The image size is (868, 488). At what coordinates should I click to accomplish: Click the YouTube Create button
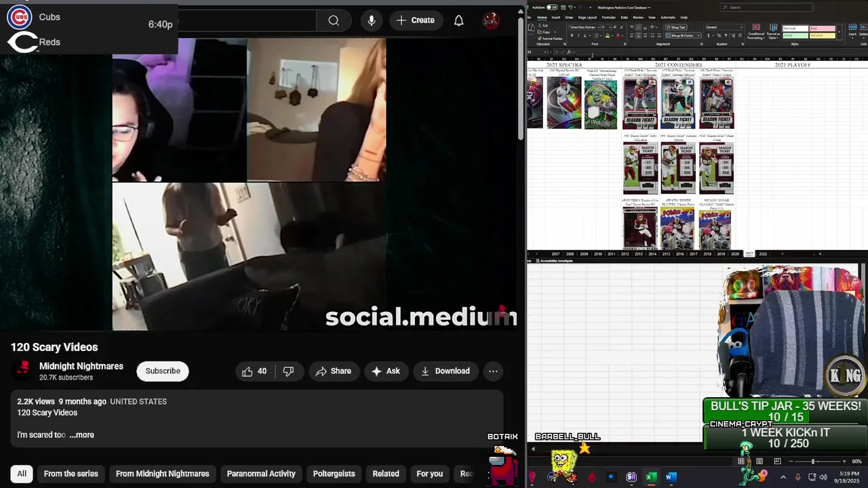coord(416,20)
